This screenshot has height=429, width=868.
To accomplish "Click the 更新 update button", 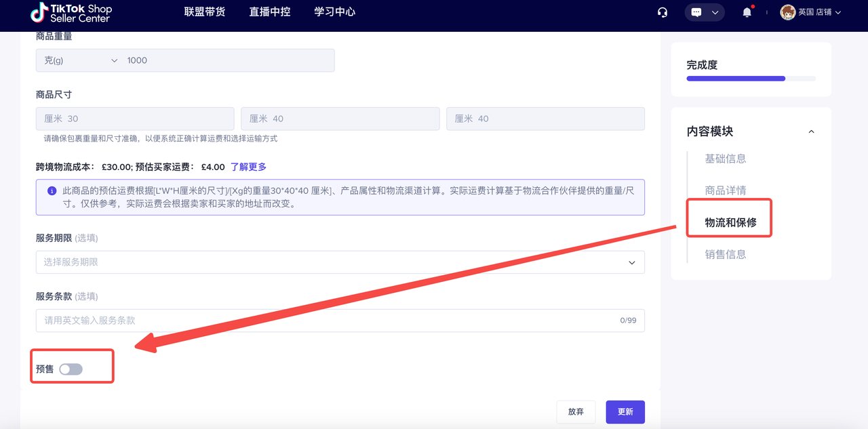I will [625, 412].
